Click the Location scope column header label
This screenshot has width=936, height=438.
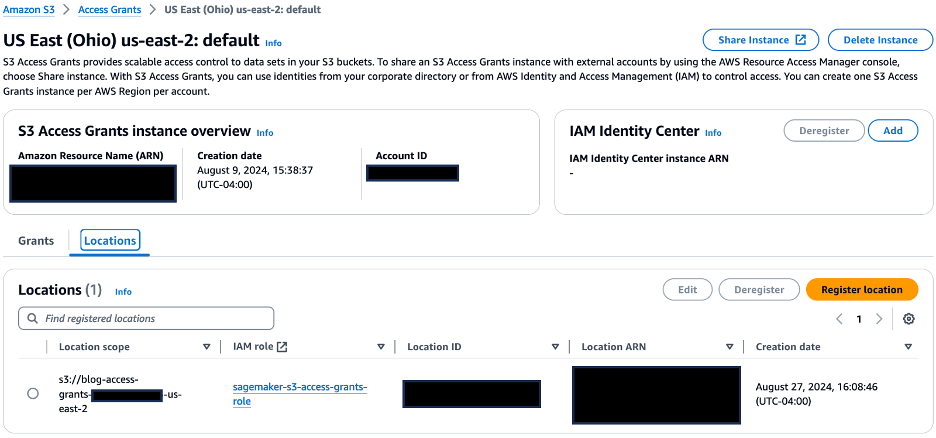point(94,347)
